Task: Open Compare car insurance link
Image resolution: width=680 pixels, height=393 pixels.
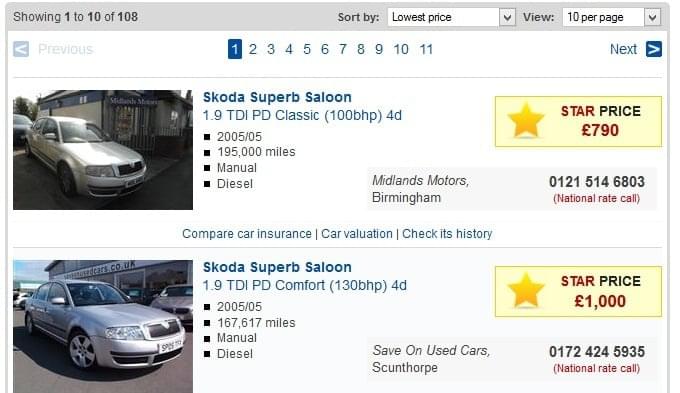Action: (x=247, y=234)
